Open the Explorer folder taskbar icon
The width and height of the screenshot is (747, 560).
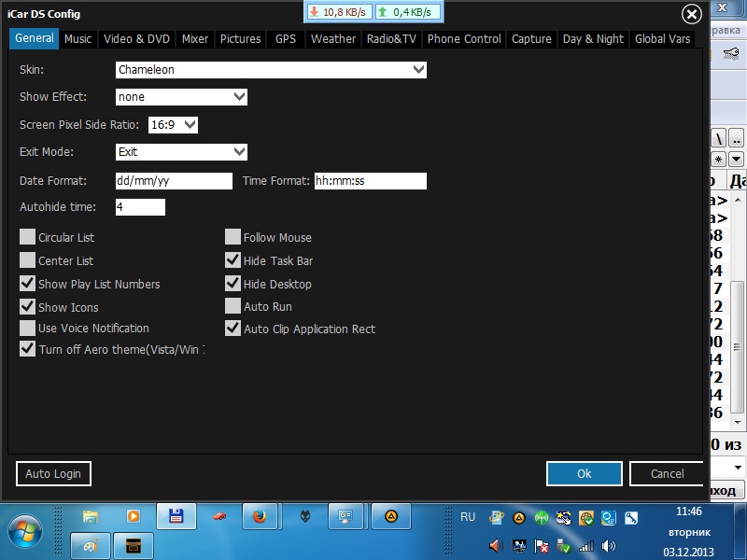point(91,516)
